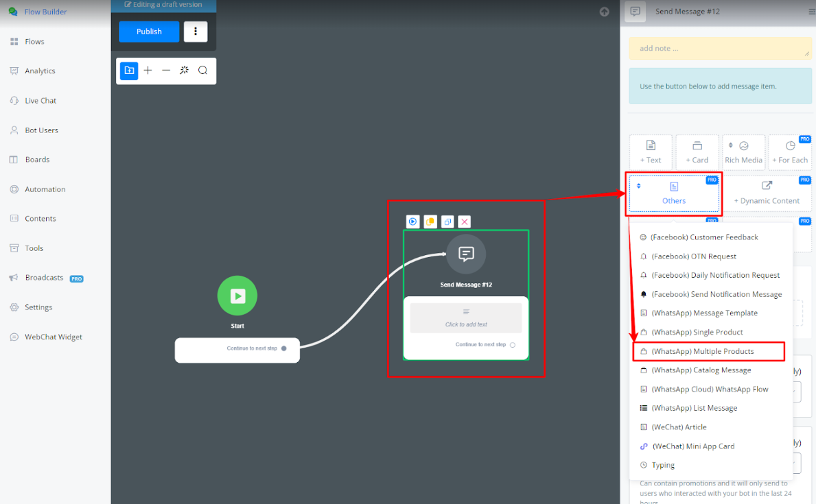This screenshot has height=504, width=816.
Task: Click the red X delete icon above node
Action: tap(465, 221)
